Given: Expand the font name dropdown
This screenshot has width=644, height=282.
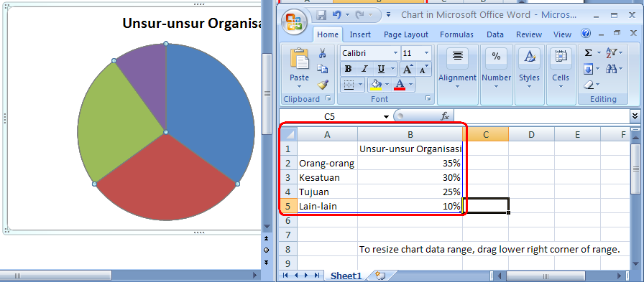Looking at the screenshot, I should click(x=395, y=53).
